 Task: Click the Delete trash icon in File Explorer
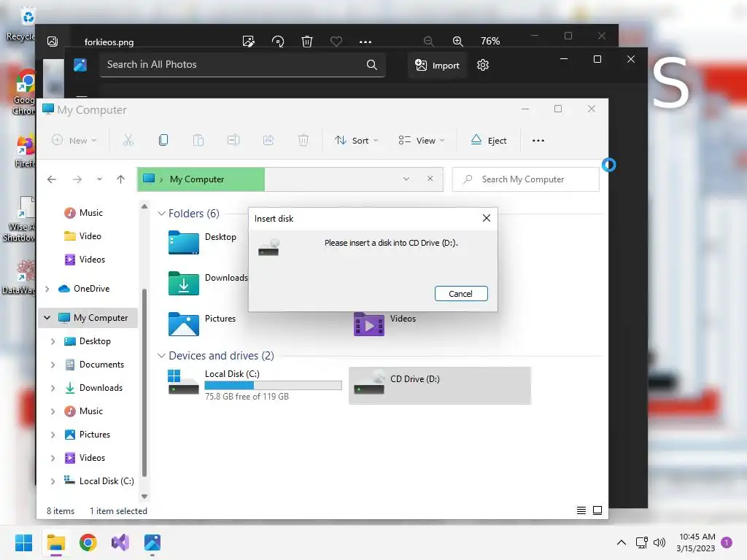pos(303,140)
